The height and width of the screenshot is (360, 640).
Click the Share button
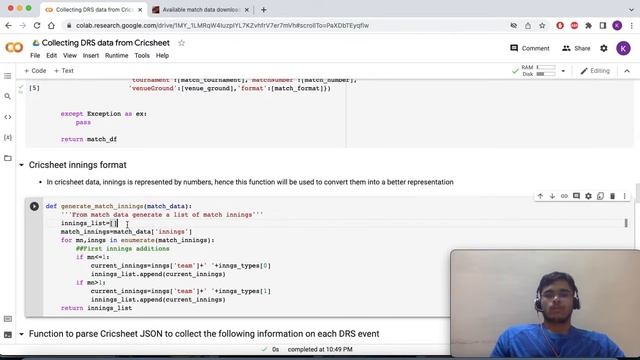(x=576, y=48)
